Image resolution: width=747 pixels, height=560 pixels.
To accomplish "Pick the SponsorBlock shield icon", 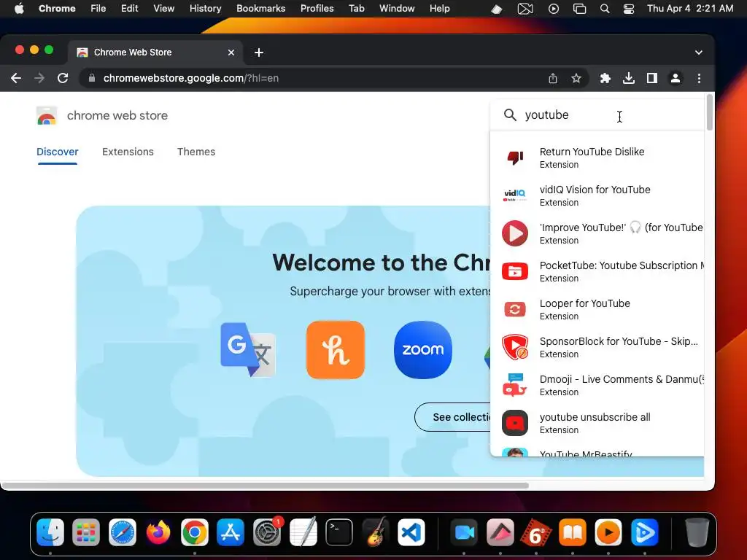I will click(515, 347).
